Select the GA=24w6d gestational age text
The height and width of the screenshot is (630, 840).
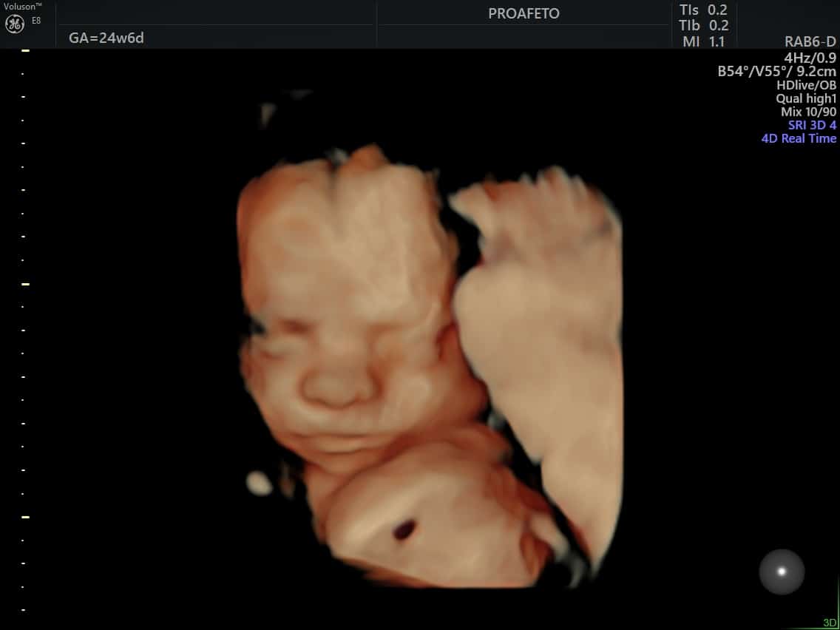[106, 38]
